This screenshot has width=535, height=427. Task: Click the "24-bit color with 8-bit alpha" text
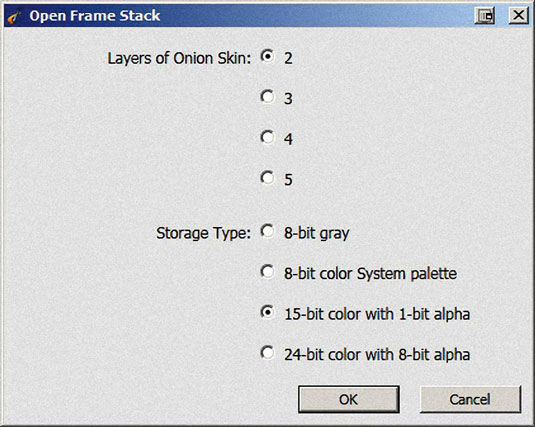click(x=377, y=355)
